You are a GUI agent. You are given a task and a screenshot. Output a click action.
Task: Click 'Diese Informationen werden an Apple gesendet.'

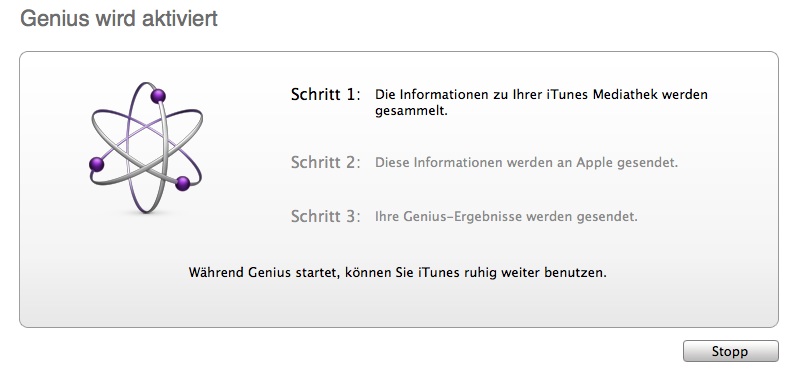click(x=526, y=163)
